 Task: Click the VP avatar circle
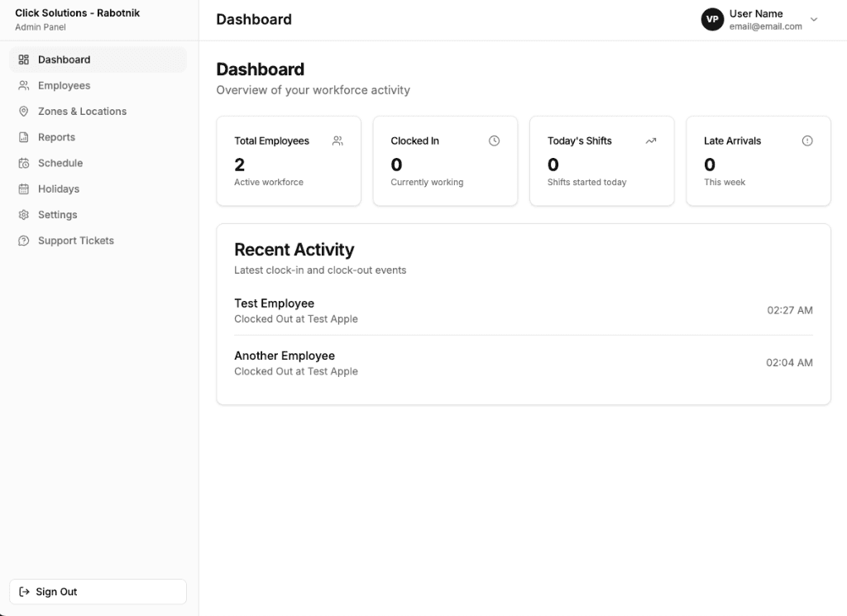712,19
